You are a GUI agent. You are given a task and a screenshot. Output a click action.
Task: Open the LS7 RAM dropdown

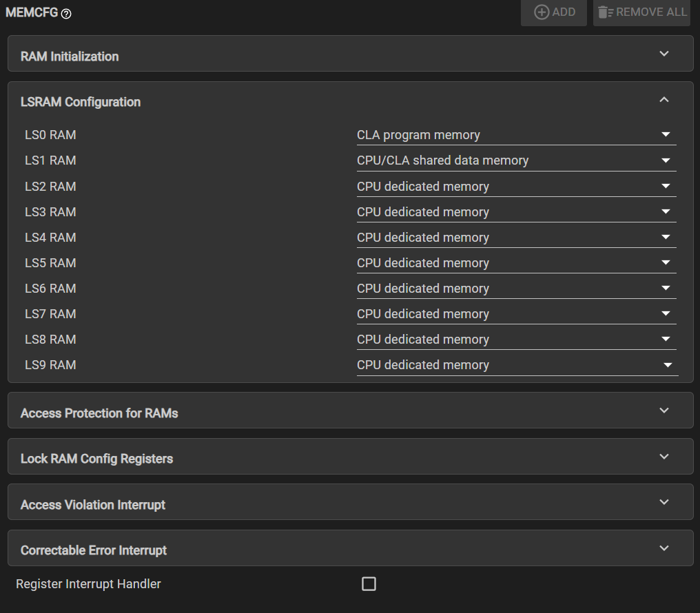click(x=515, y=314)
